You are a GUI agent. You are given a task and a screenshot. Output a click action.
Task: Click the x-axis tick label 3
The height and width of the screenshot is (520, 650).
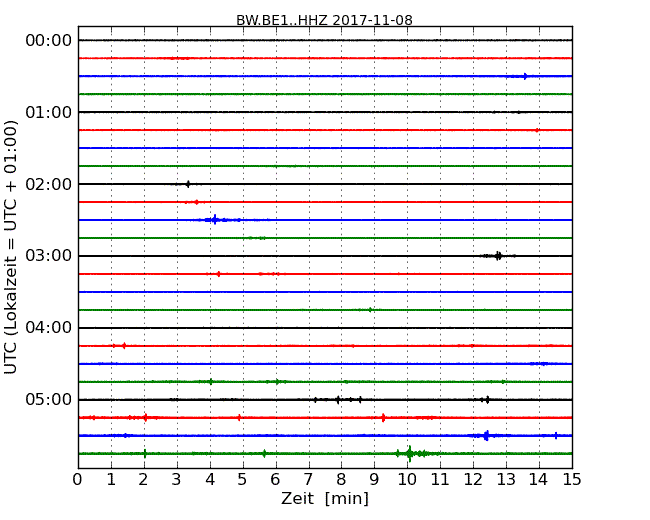pyautogui.click(x=177, y=480)
